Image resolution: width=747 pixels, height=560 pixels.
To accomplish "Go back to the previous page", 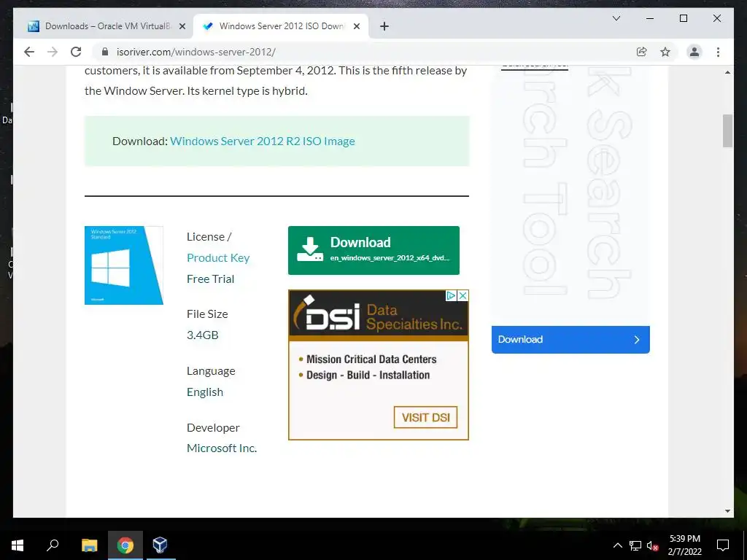I will pos(29,52).
